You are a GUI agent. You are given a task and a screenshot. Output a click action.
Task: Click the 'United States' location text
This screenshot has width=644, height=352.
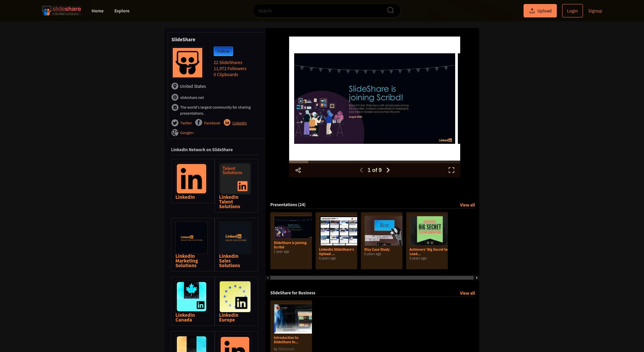pyautogui.click(x=193, y=86)
